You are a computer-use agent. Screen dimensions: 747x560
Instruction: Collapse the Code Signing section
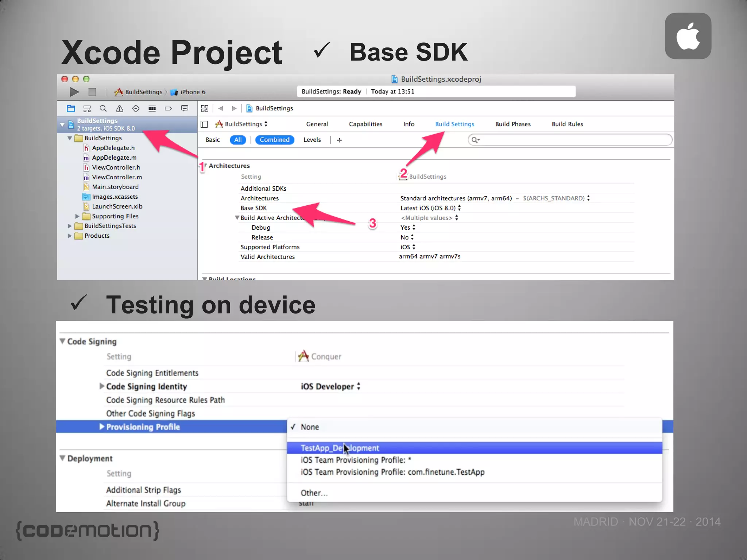62,341
